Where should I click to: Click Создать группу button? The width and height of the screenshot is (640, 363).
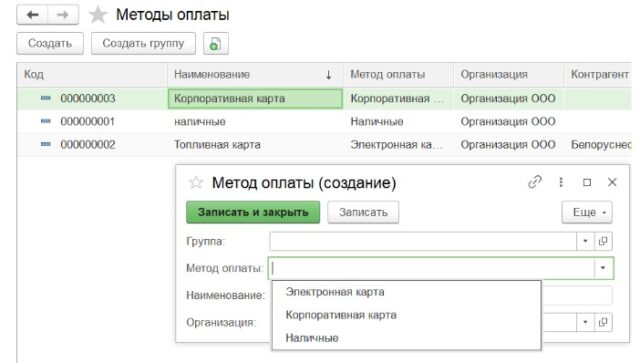143,43
